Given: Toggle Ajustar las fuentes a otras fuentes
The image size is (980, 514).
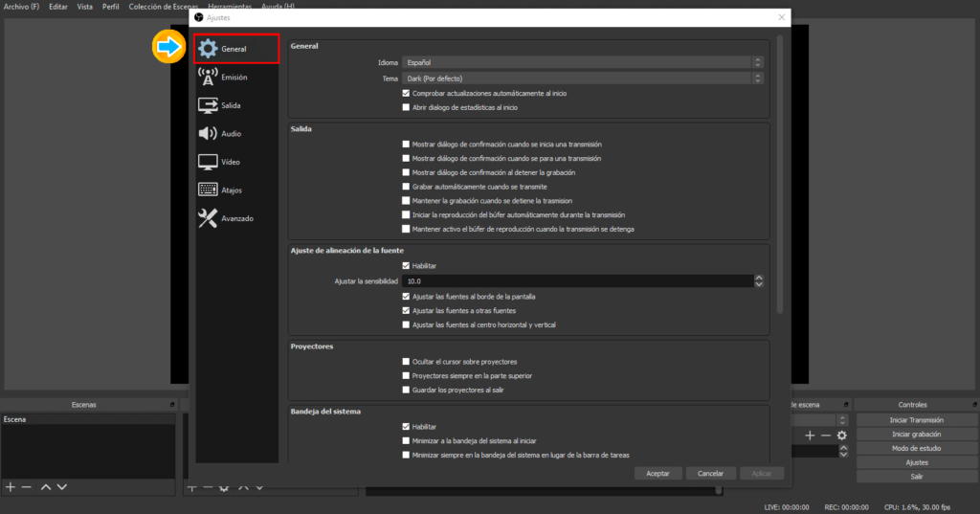Looking at the screenshot, I should pyautogui.click(x=406, y=311).
